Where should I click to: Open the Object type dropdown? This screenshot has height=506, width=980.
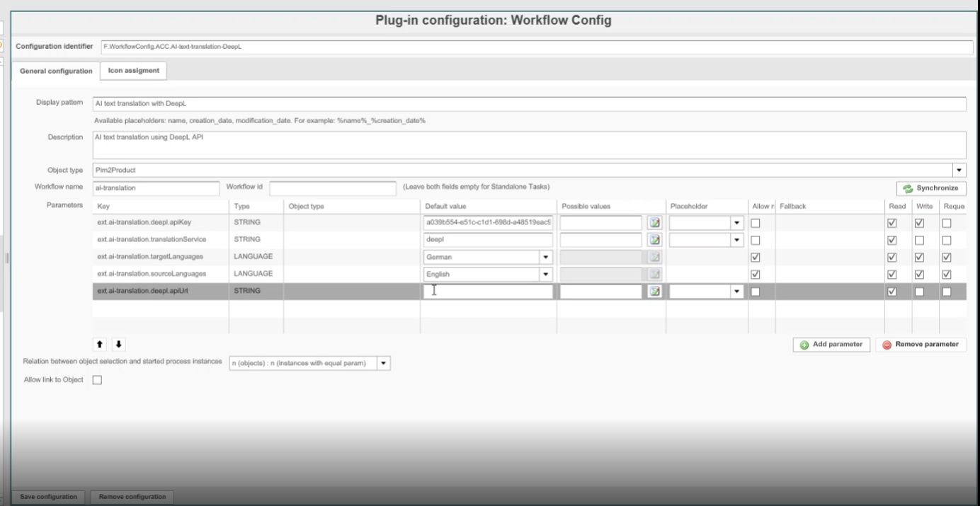[959, 171]
